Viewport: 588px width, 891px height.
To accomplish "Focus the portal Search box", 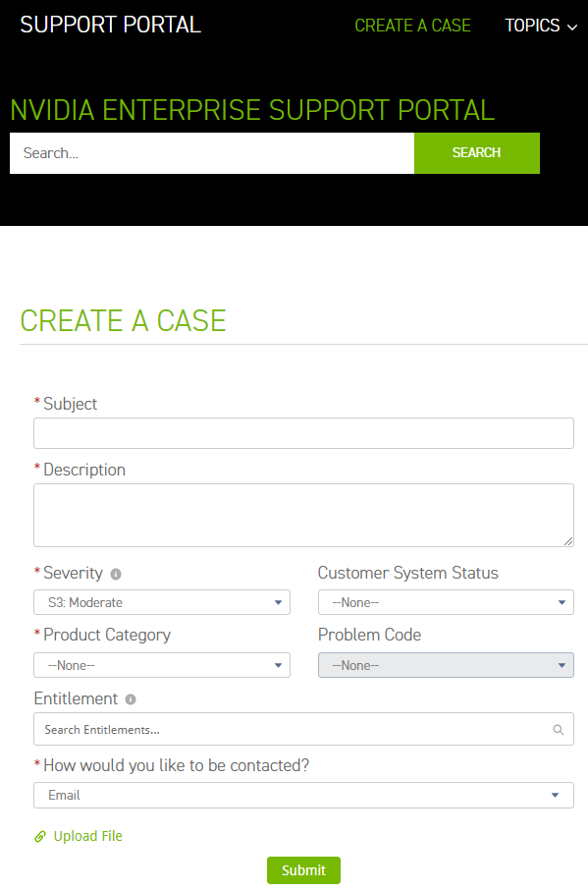I will [212, 153].
